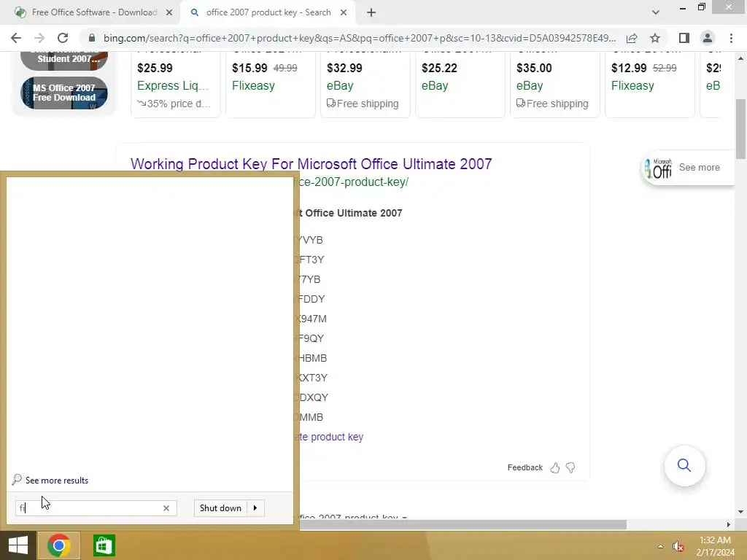Open the $15.99 Flixeasy product card
The image size is (747, 560).
point(270,85)
